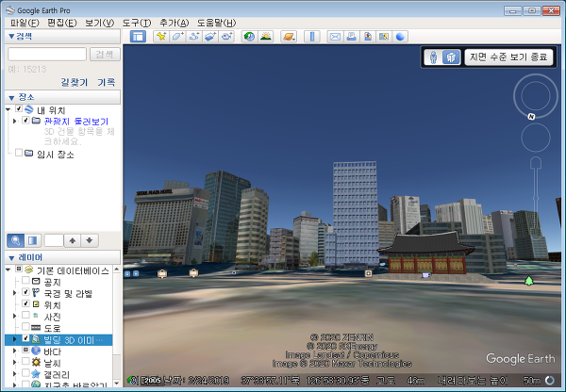The image size is (566, 392).
Task: Uncheck the 관광지 둘러보기 checkbox
Action: click(25, 120)
